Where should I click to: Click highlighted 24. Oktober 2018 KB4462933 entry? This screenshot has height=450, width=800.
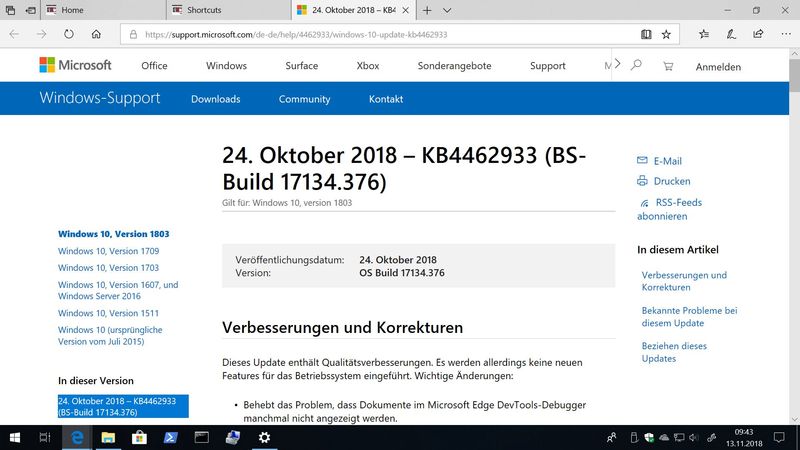[x=123, y=407]
